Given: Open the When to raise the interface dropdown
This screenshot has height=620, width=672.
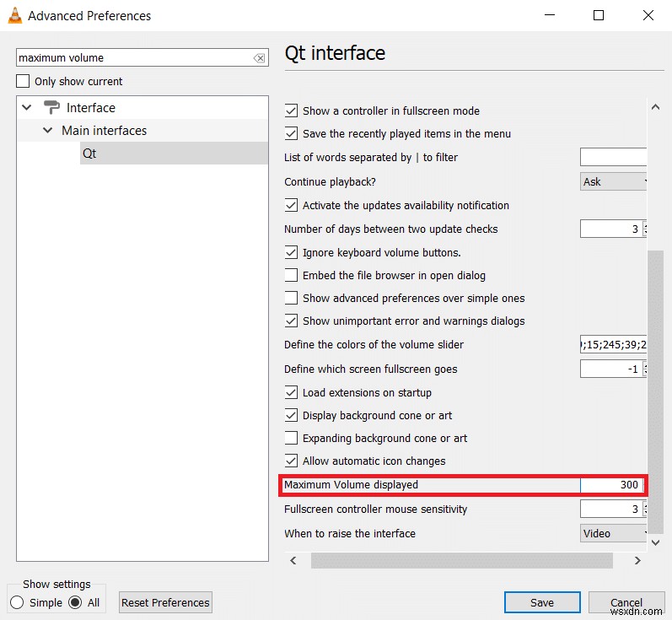Looking at the screenshot, I should 613,533.
